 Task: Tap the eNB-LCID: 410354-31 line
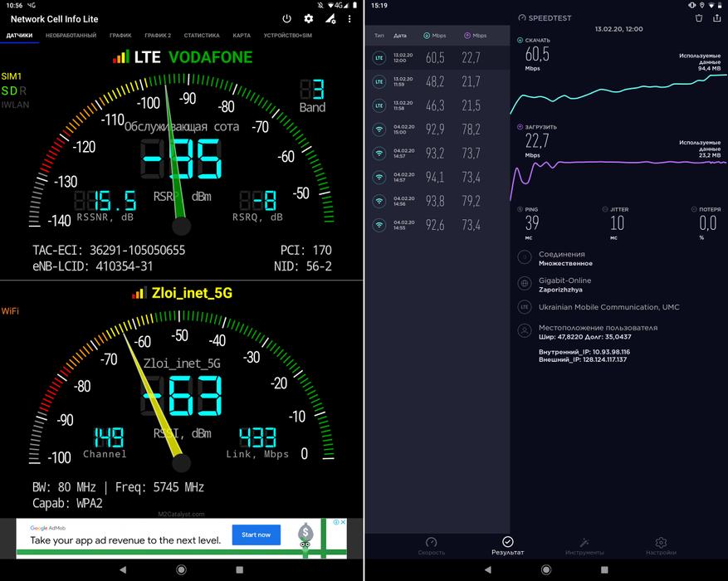tap(92, 266)
